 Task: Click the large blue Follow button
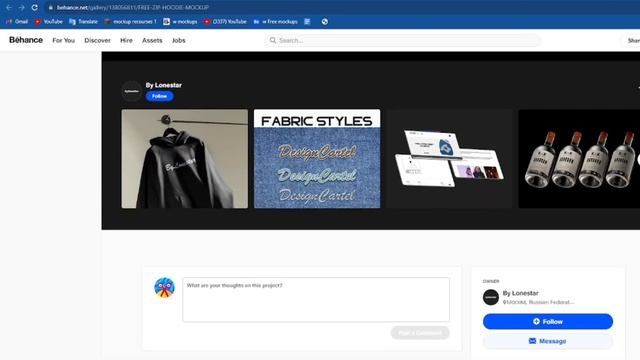[x=548, y=322]
